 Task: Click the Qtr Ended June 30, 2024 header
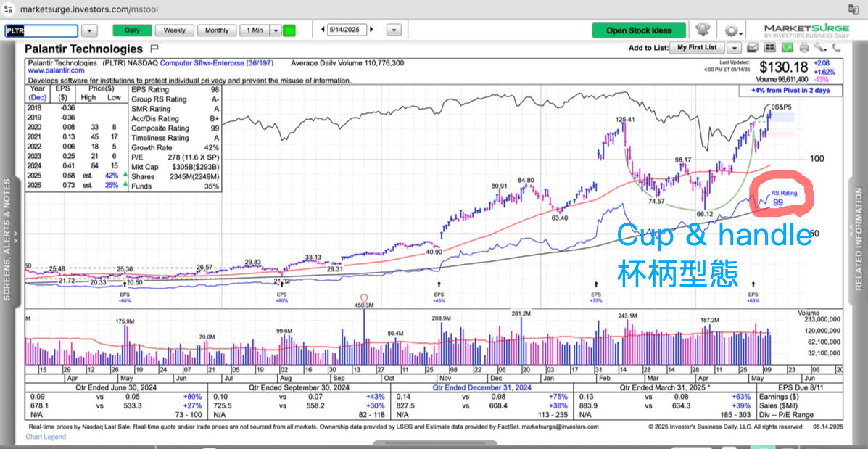(116, 387)
